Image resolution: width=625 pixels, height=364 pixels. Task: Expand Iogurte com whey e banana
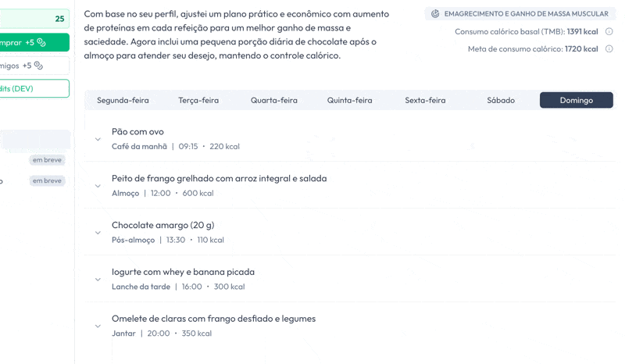point(98,280)
